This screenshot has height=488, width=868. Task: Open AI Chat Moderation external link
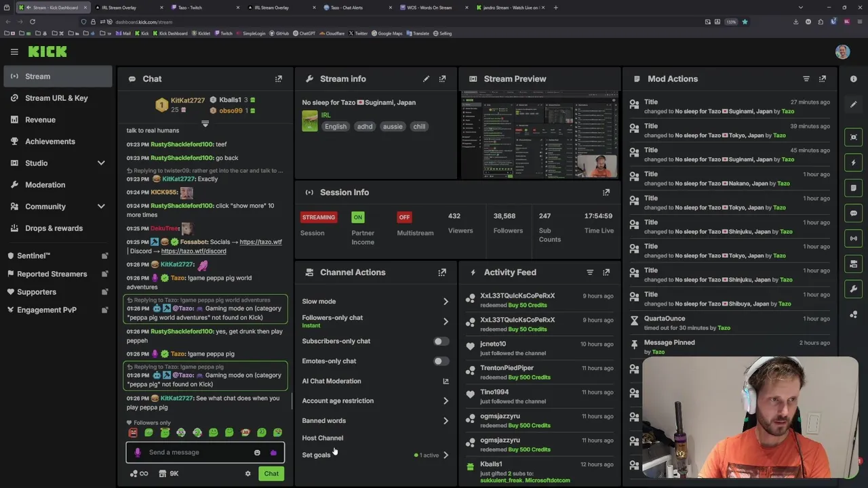[446, 382]
